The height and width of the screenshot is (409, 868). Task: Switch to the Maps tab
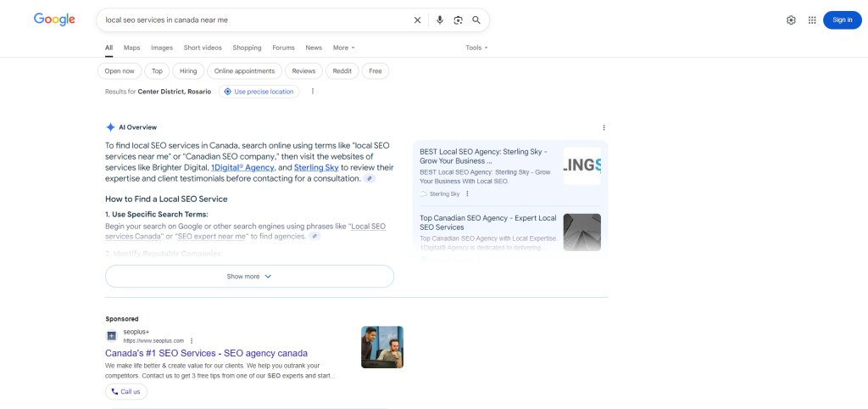tap(131, 48)
